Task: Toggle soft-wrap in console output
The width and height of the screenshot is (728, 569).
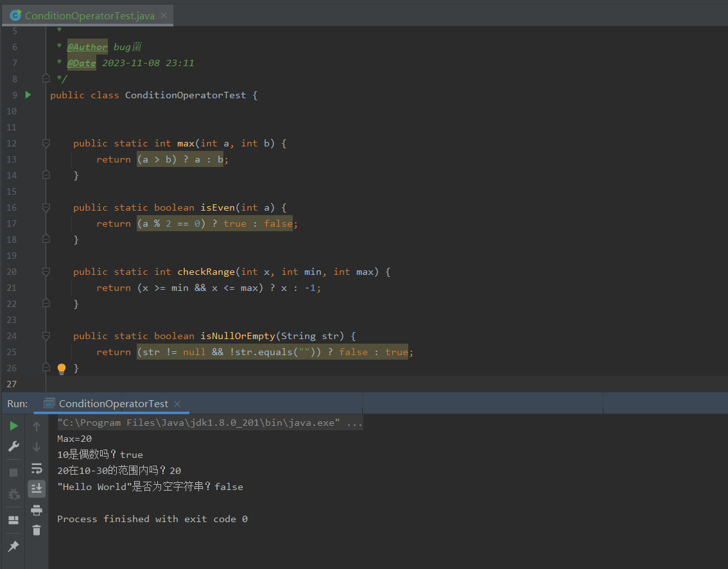Action: [37, 468]
